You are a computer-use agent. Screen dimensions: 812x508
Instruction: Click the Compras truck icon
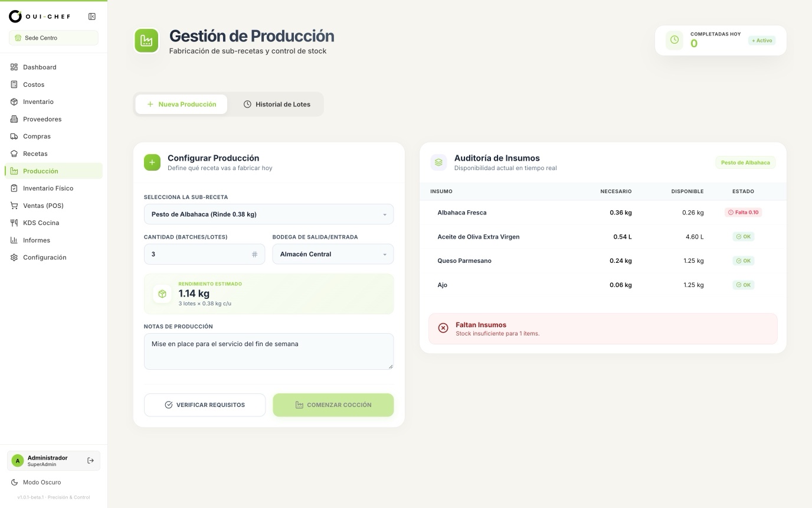[x=14, y=136]
